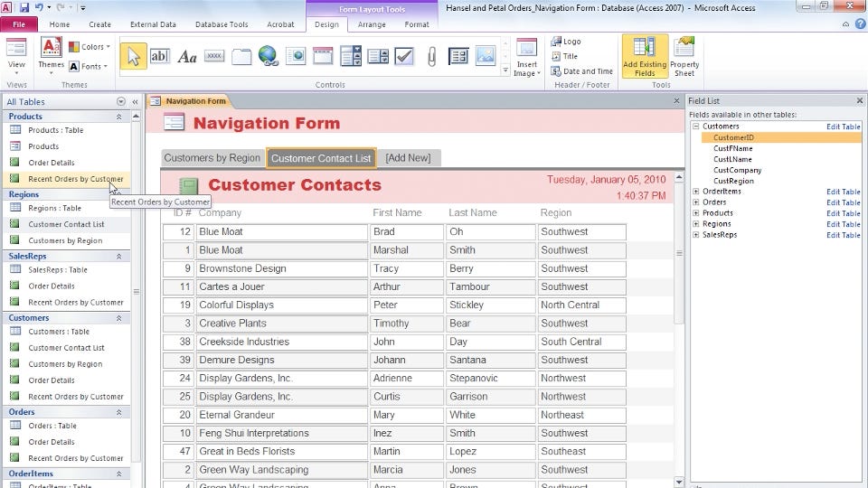Click Edit Table link for Products
Image resolution: width=868 pixels, height=488 pixels.
click(843, 213)
